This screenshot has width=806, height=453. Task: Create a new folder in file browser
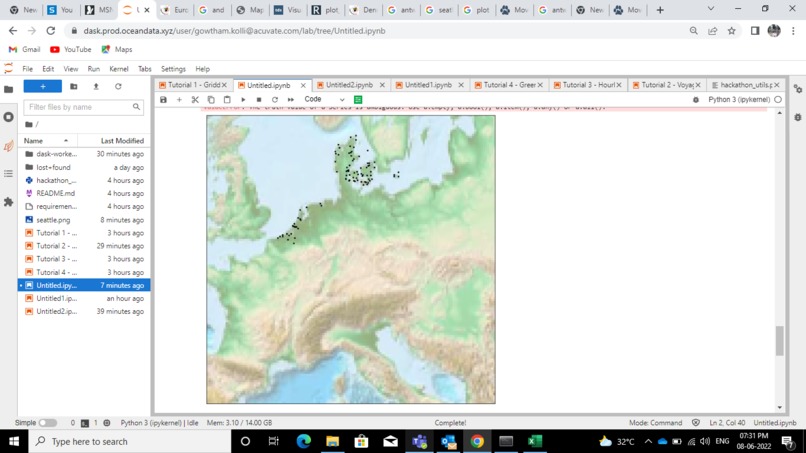74,86
